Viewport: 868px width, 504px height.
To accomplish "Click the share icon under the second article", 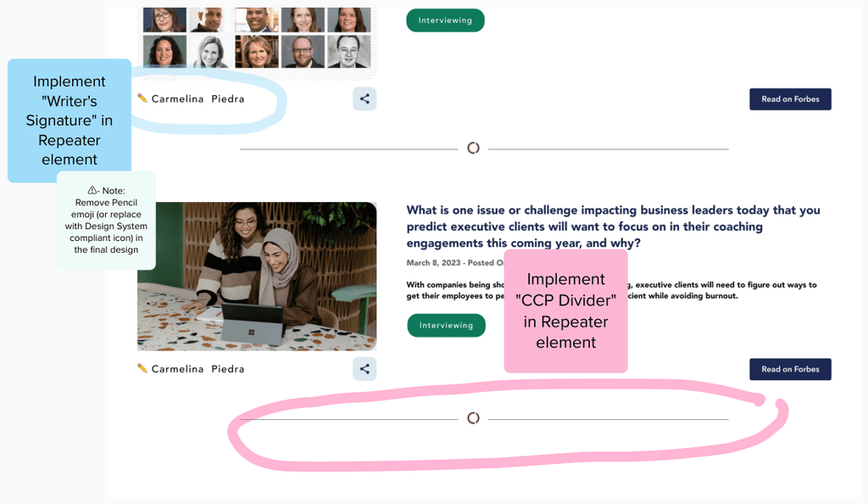I will (364, 368).
